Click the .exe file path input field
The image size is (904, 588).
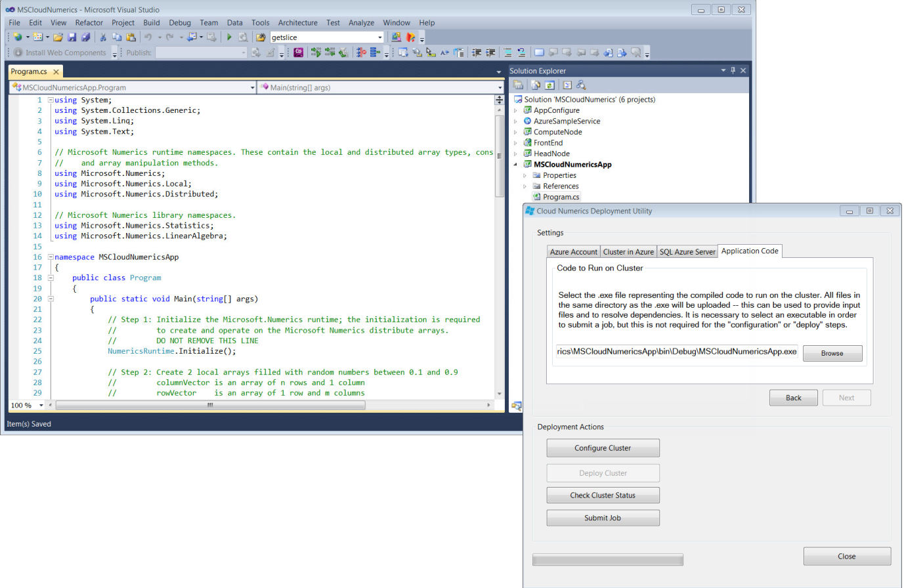[x=677, y=352]
